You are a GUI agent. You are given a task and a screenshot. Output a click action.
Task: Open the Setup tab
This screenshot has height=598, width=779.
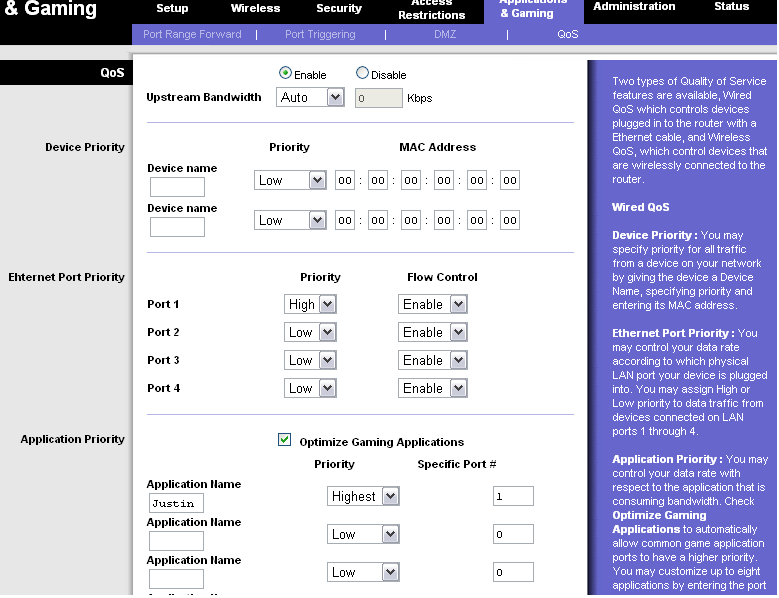172,8
